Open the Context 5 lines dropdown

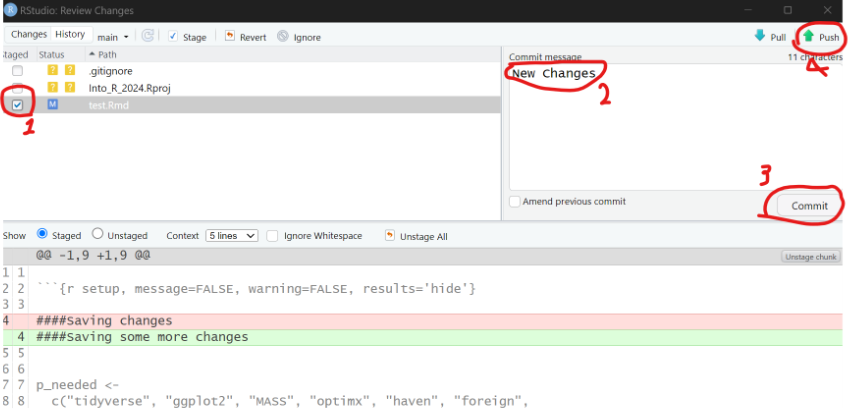231,236
